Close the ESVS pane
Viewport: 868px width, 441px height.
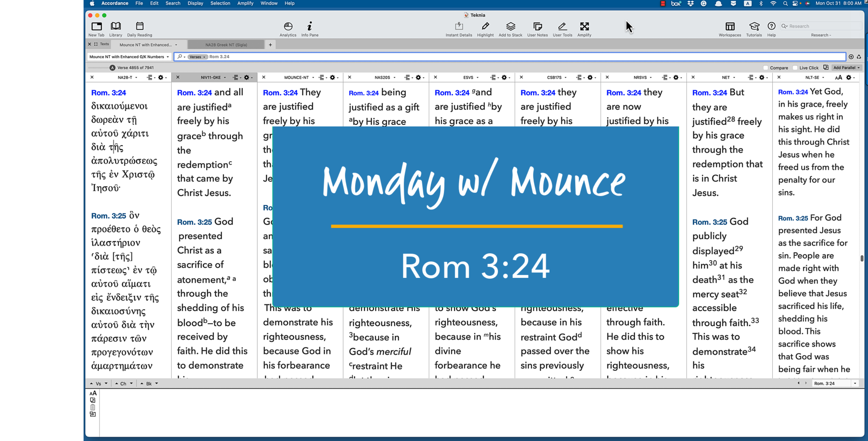pyautogui.click(x=435, y=77)
